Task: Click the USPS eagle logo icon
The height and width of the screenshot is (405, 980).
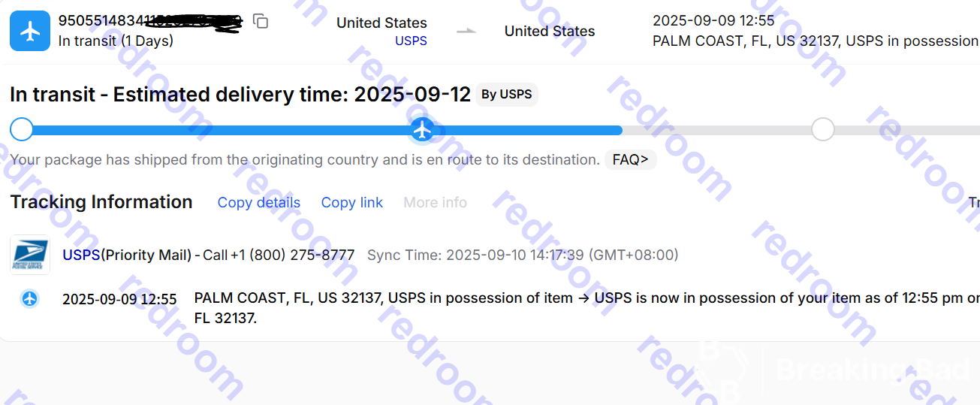Action: tap(30, 254)
